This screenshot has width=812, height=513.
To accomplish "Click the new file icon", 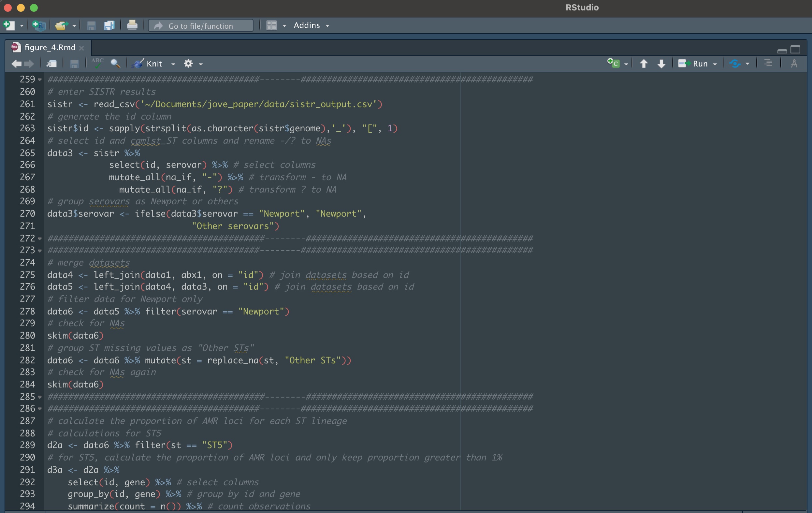I will pyautogui.click(x=8, y=26).
